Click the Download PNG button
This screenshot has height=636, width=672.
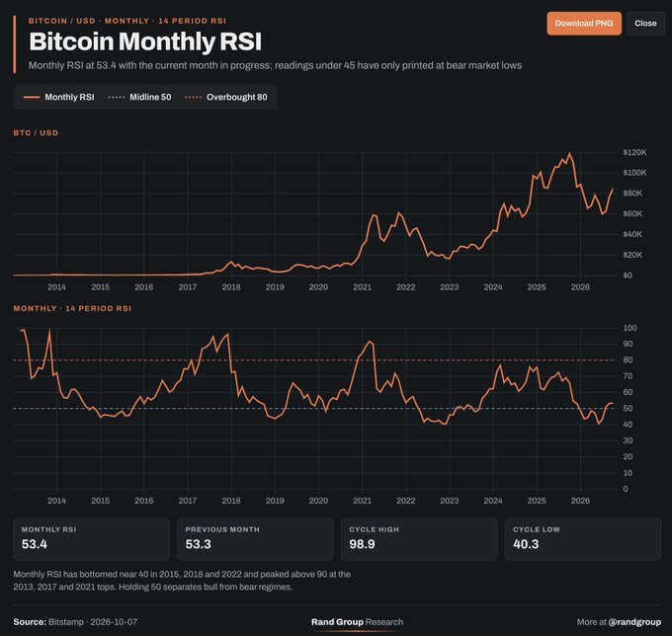584,24
